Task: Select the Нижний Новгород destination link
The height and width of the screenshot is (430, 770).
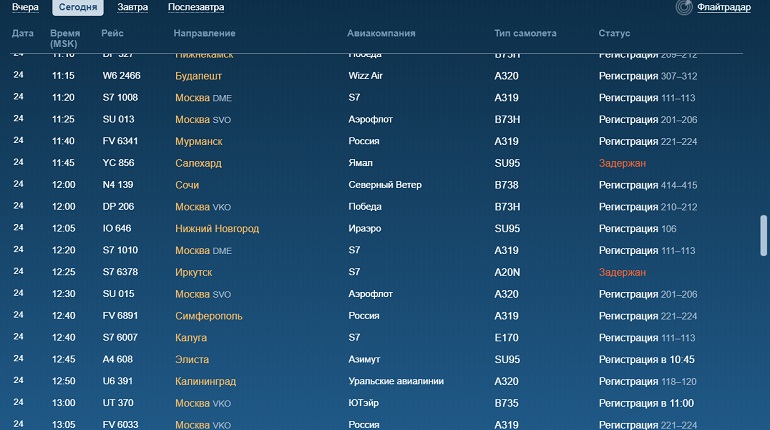Action: (x=217, y=229)
